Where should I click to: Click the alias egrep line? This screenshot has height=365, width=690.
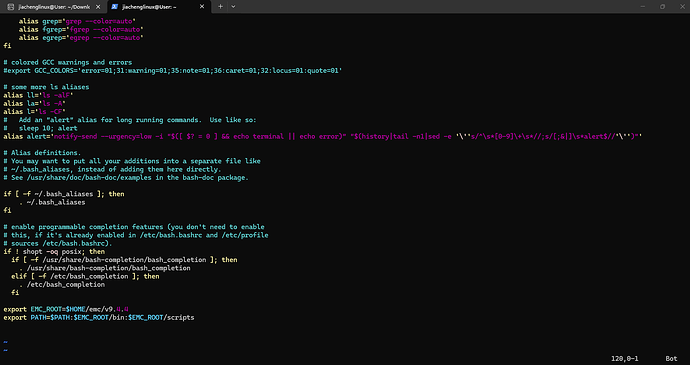pos(81,38)
